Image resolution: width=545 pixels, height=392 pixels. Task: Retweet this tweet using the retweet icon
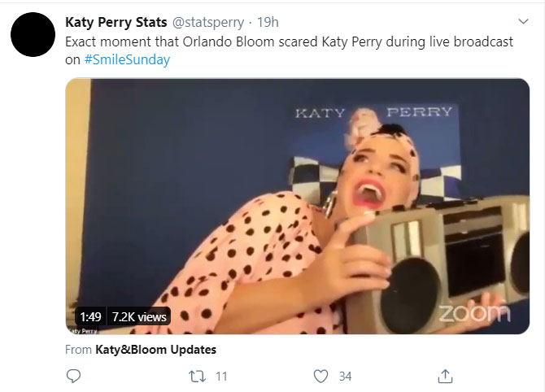tap(197, 376)
